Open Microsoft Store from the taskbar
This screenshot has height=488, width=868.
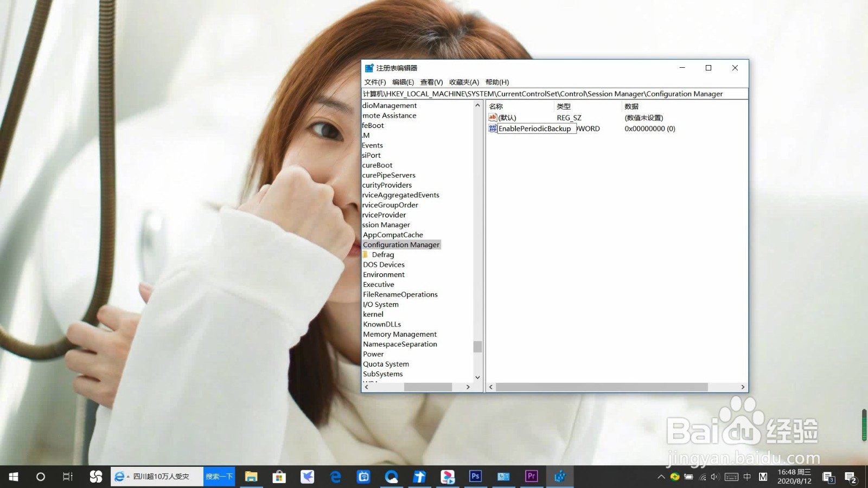point(279,477)
